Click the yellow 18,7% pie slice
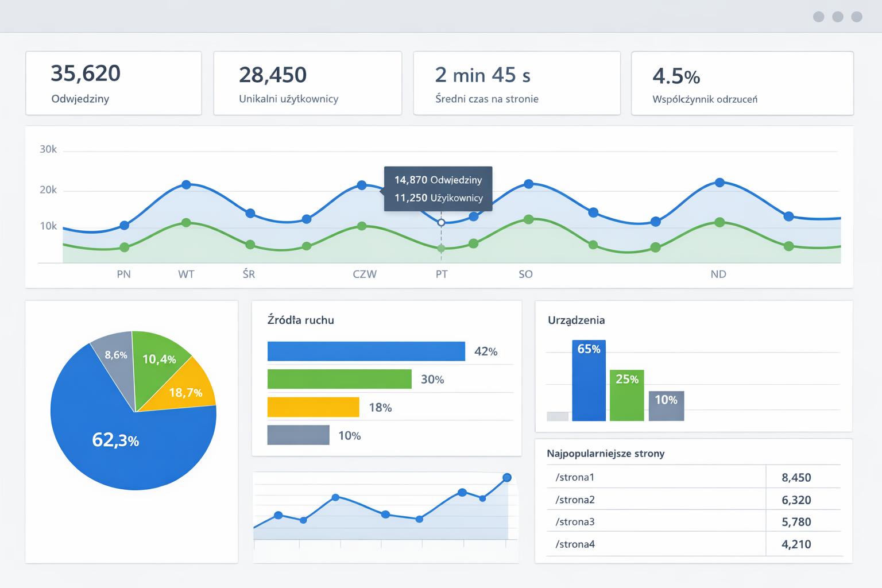882x588 pixels. [186, 393]
